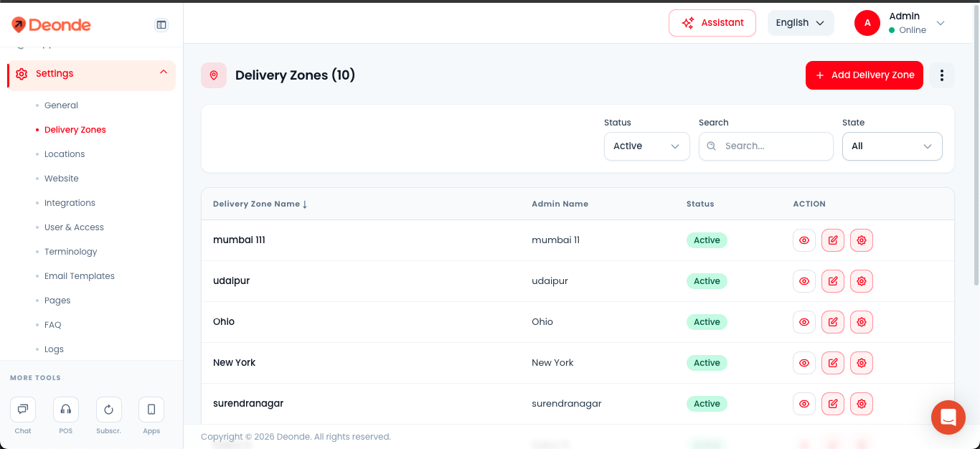Expand the Admin account menu
980x449 pixels.
(x=900, y=23)
